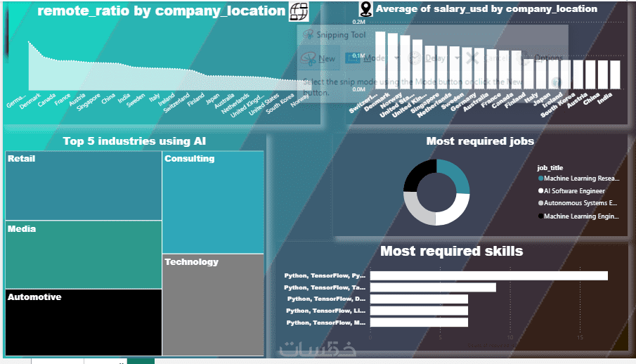The image size is (636, 364).
Task: Click the '0.2M' y-axis value
Action: (x=358, y=22)
